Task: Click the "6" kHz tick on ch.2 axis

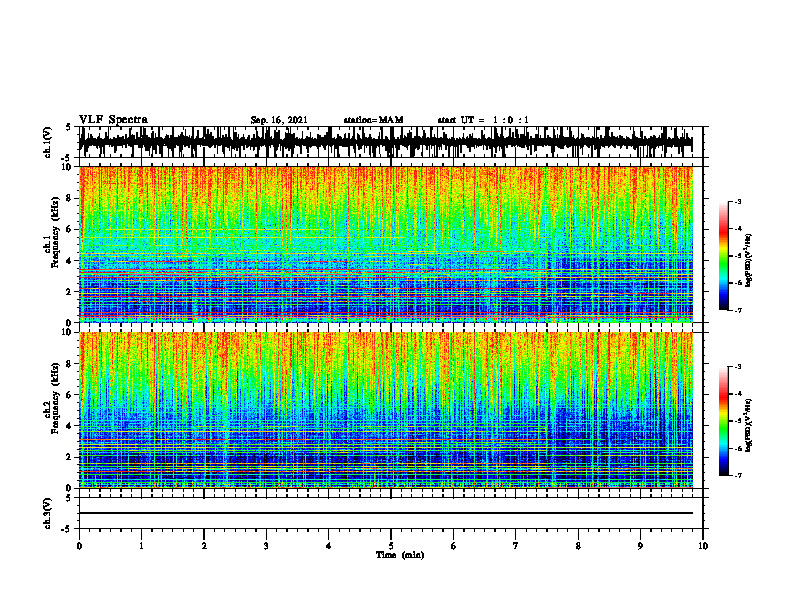Action: point(71,395)
